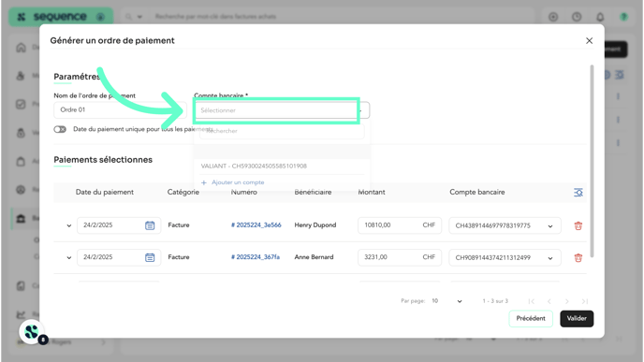Screen dimensions: 644x362
Task: Close the payment order dialog
Action: [x=589, y=40]
